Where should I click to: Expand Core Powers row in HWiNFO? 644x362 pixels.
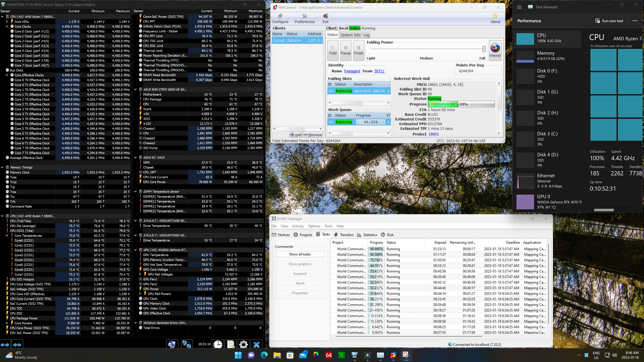coord(7,323)
